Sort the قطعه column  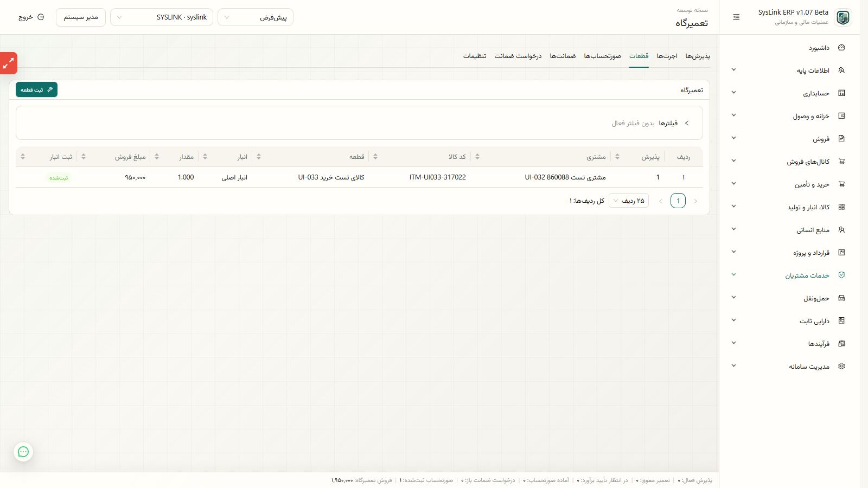coord(259,157)
